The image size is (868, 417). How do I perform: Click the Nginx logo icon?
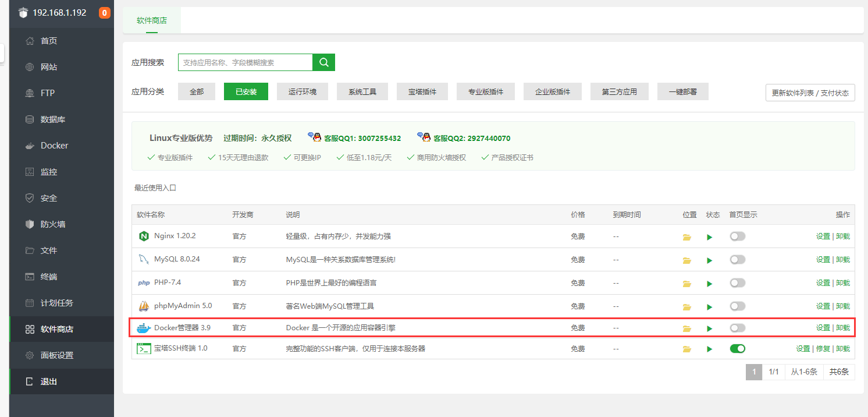[143, 236]
